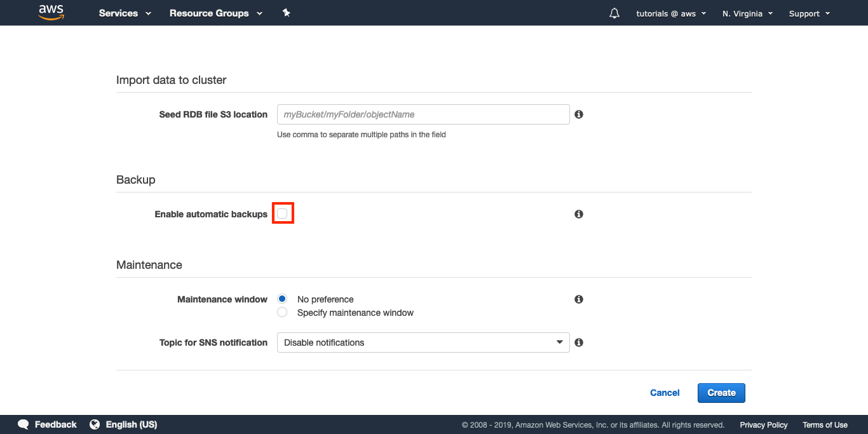Click info icon beside Seed RDB file field

(579, 114)
